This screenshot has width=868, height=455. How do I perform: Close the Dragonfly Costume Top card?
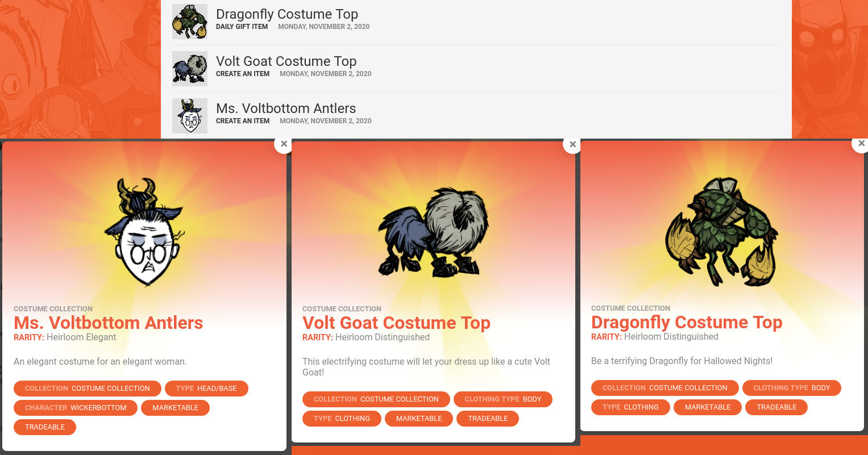861,143
